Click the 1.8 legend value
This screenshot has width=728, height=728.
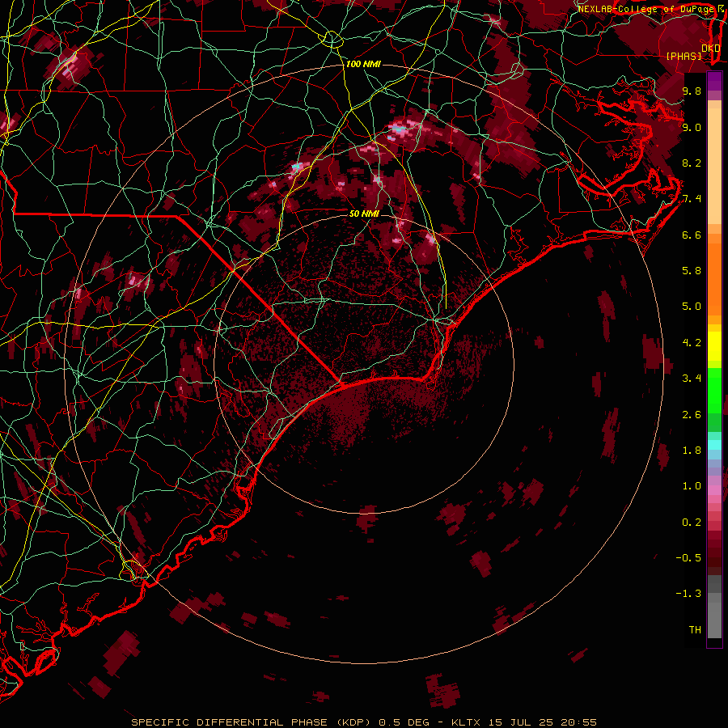pyautogui.click(x=692, y=451)
